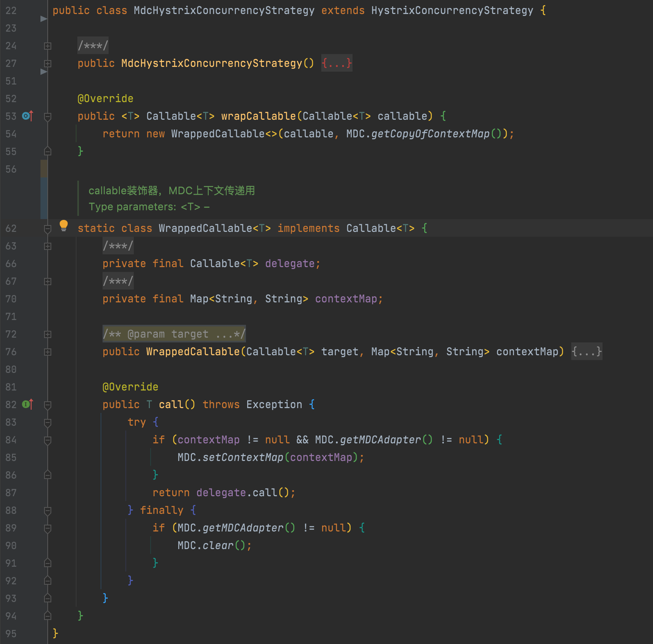
Task: Click fold end marker on line 86
Action: (48, 475)
